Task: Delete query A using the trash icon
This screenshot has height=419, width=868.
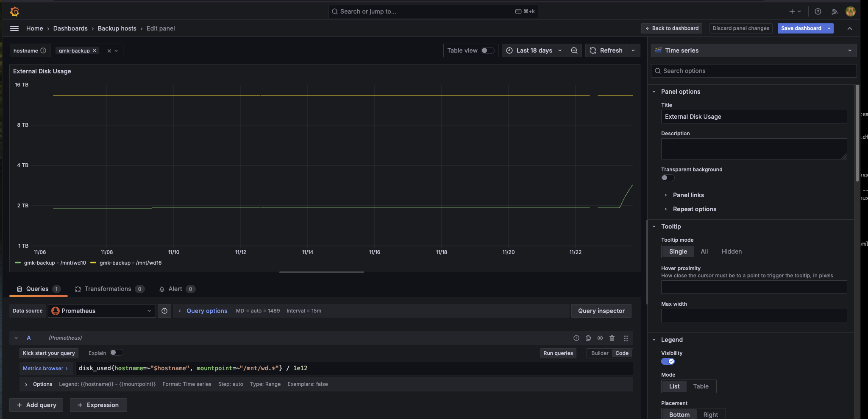Action: [x=612, y=338]
